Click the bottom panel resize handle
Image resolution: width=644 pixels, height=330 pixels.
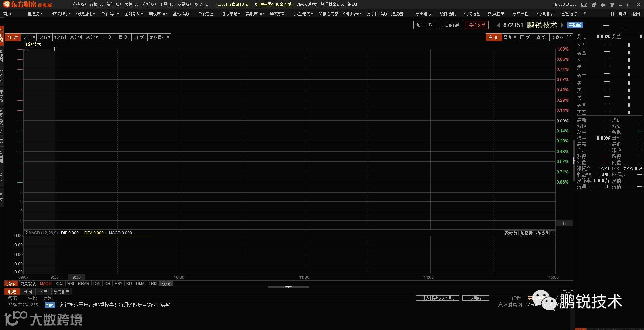click(288, 287)
